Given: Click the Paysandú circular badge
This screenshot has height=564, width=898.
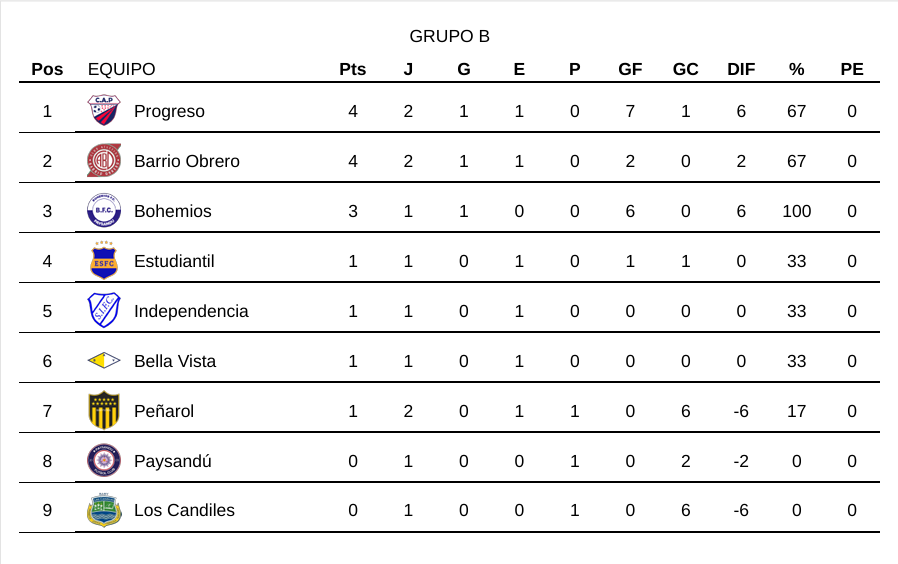Looking at the screenshot, I should coord(104,461).
